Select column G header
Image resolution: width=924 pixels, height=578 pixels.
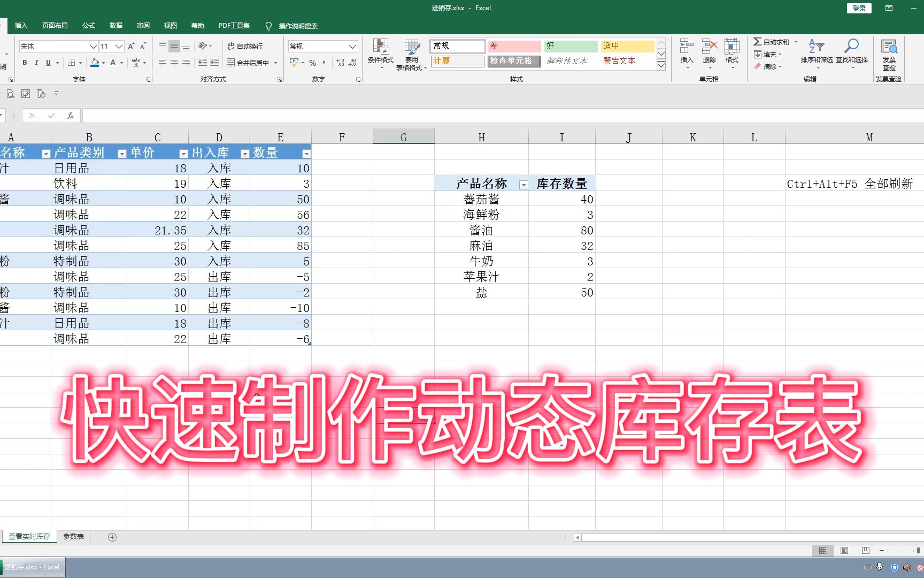404,138
